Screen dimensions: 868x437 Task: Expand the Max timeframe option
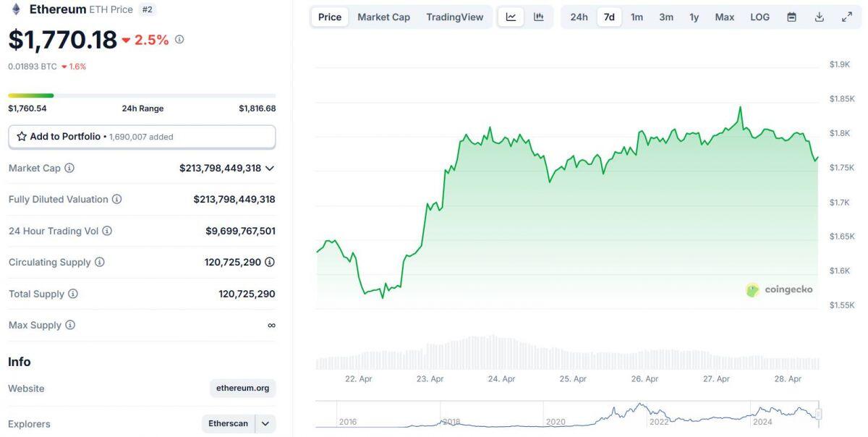724,16
